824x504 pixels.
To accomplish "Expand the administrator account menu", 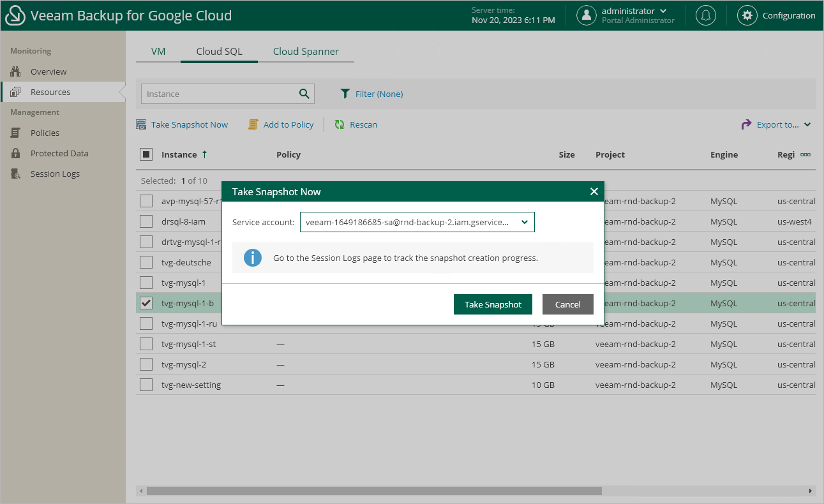I will click(663, 11).
